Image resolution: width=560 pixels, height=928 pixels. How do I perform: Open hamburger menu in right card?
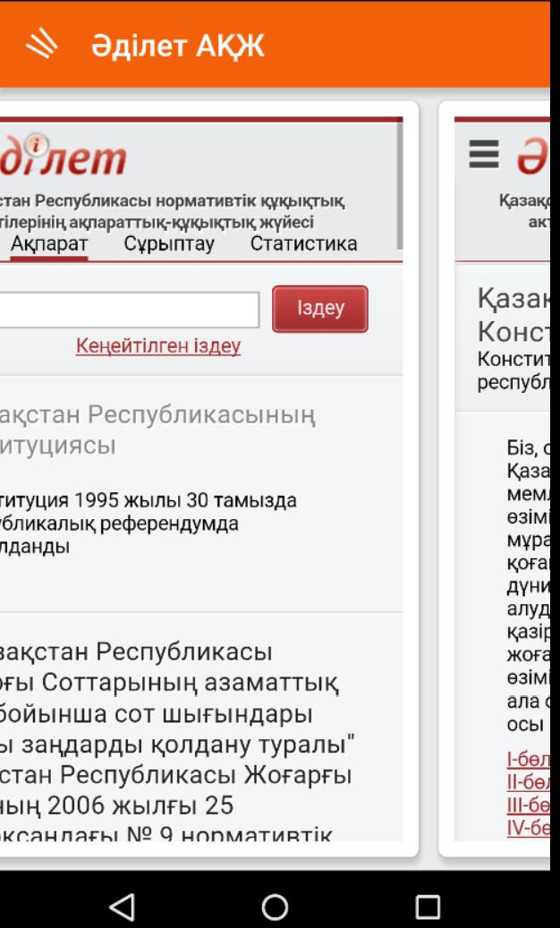click(x=484, y=155)
